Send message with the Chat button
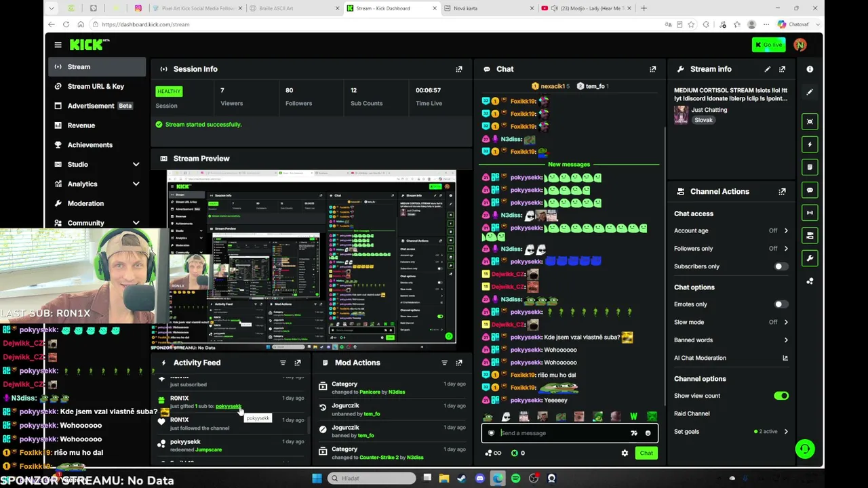The width and height of the screenshot is (868, 488). coord(646,453)
